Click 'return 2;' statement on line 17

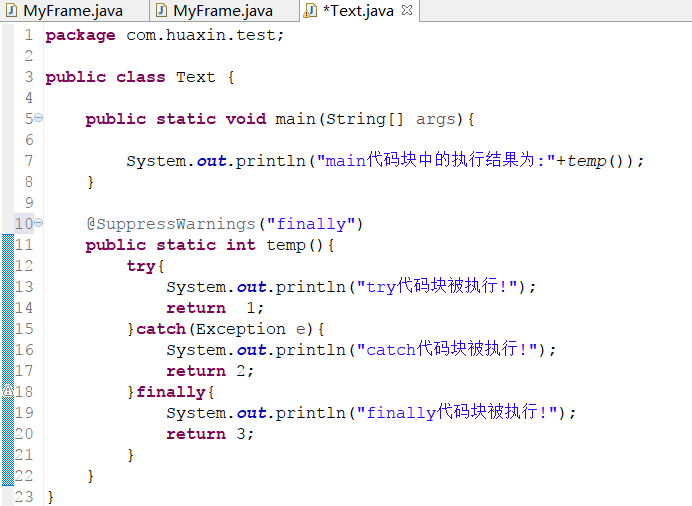(210, 371)
